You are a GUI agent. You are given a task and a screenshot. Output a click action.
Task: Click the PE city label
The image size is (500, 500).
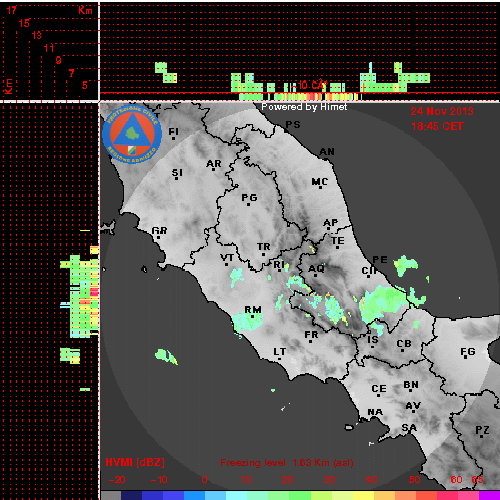click(380, 259)
